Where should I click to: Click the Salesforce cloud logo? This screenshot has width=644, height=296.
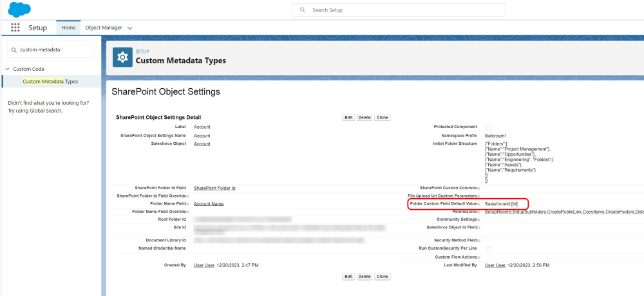click(x=19, y=10)
